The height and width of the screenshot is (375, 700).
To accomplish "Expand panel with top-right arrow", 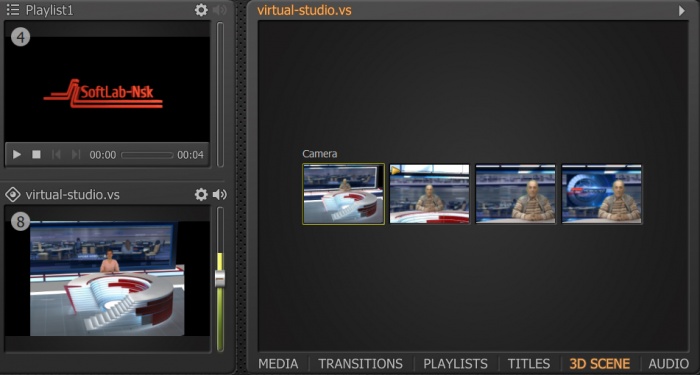I will coord(682,10).
